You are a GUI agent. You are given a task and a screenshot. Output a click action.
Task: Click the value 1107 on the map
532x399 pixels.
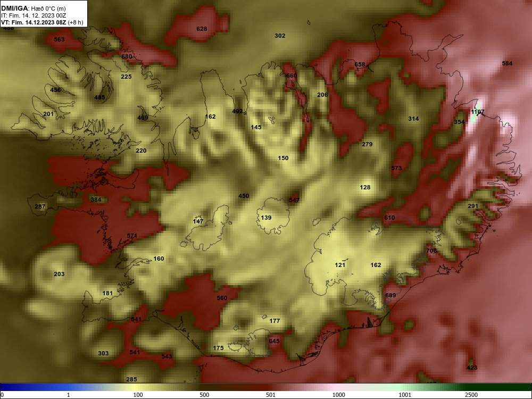[x=478, y=112]
